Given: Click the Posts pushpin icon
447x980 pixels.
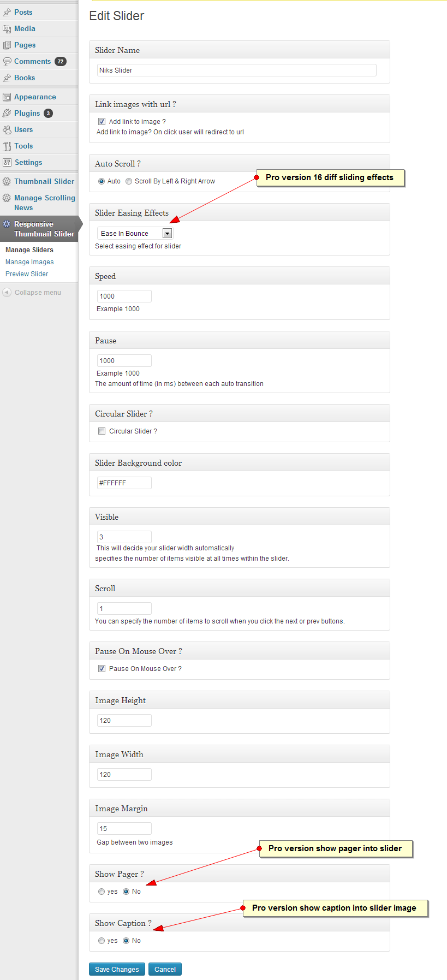Looking at the screenshot, I should tap(7, 12).
